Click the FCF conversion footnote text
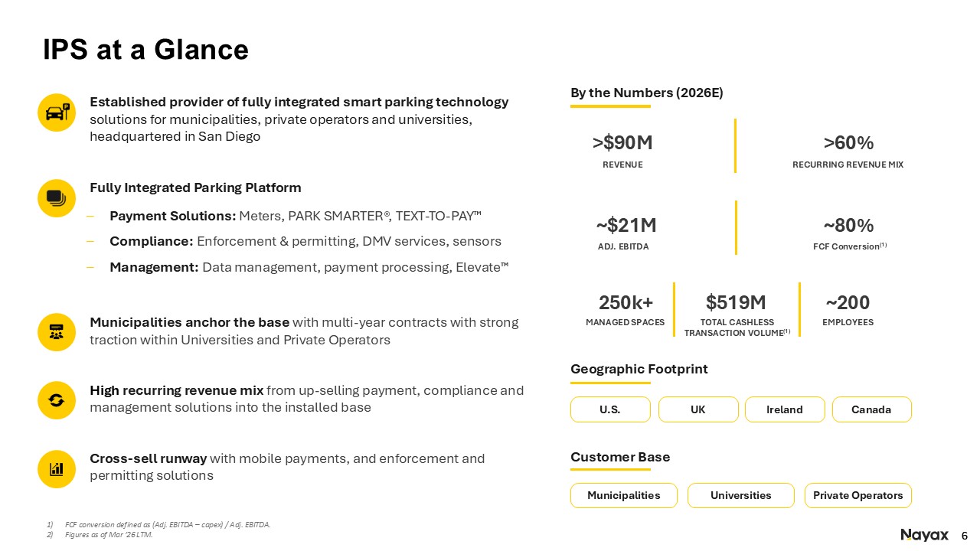This screenshot has width=980, height=551. 168,524
